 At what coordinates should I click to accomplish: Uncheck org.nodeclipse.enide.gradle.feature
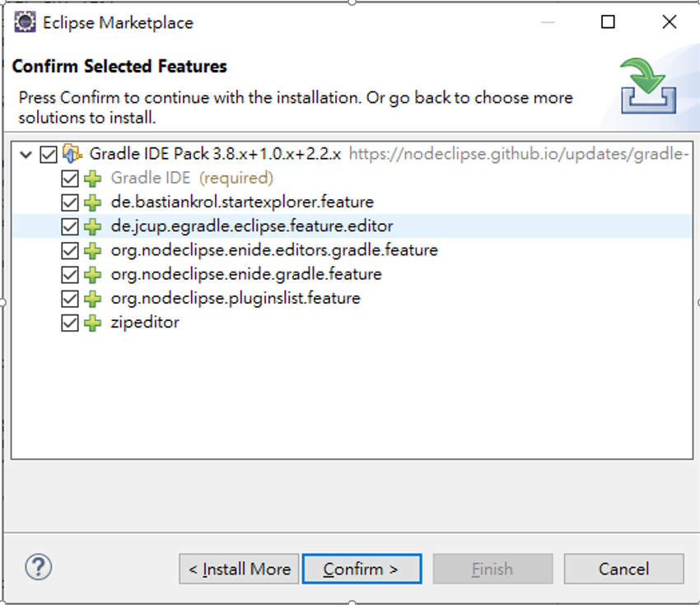(x=70, y=273)
